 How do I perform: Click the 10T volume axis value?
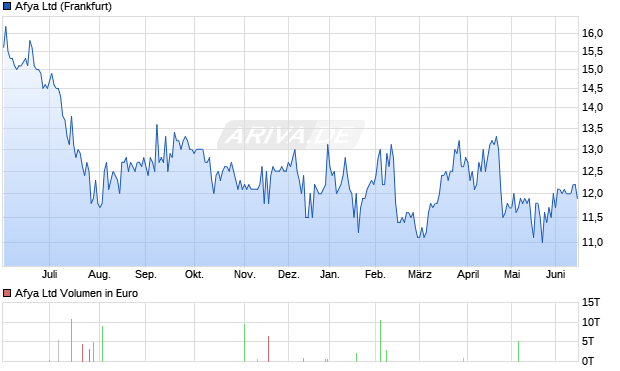pos(591,322)
